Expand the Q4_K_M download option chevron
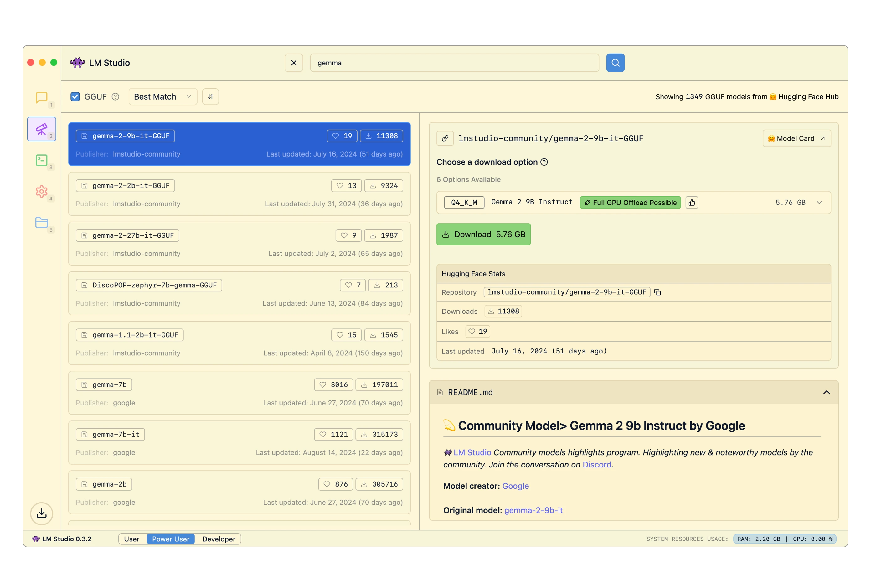Screen dimensions: 871x588 click(819, 202)
